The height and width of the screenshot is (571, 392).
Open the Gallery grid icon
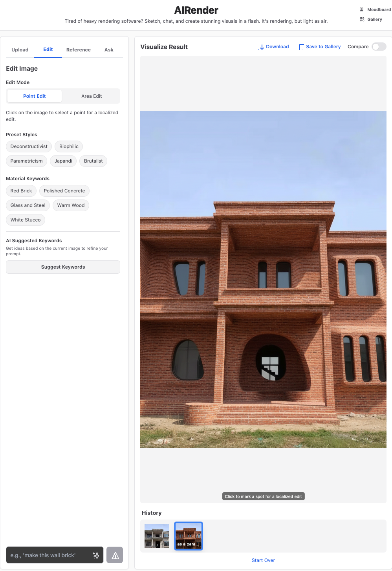point(362,19)
